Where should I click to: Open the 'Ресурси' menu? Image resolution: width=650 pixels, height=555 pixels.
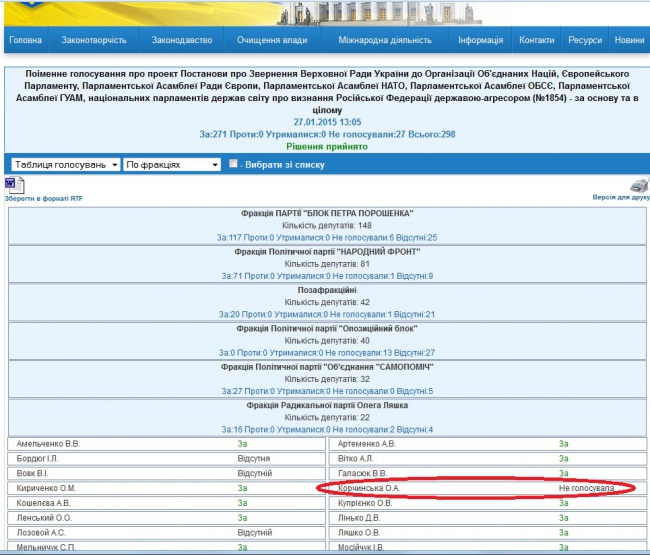click(x=585, y=40)
